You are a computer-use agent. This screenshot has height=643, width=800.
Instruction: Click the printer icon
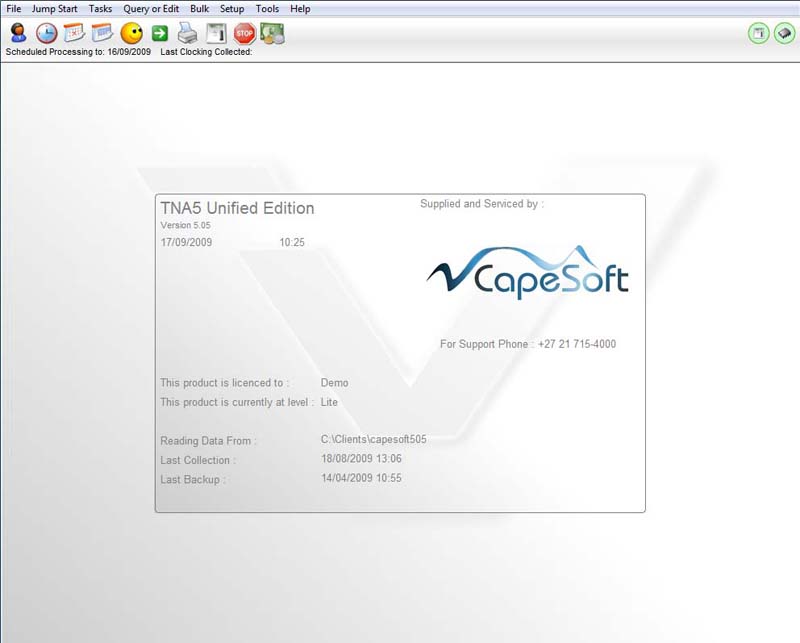point(188,33)
